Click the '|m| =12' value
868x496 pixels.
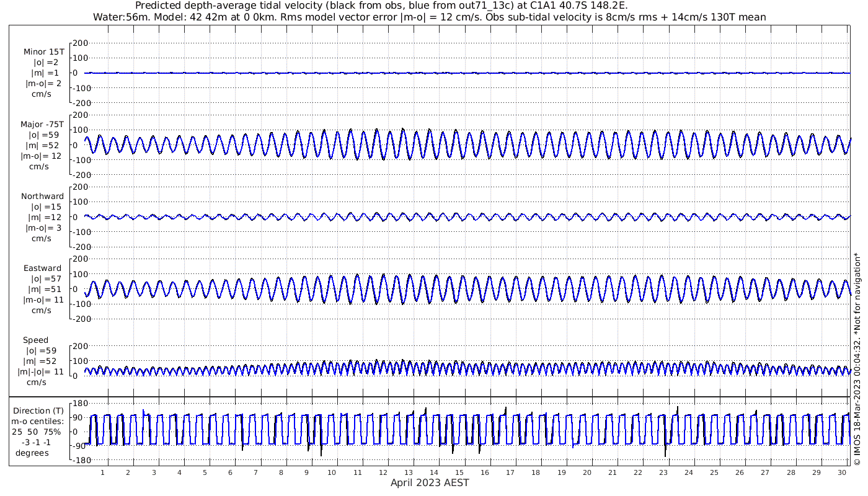(x=45, y=217)
